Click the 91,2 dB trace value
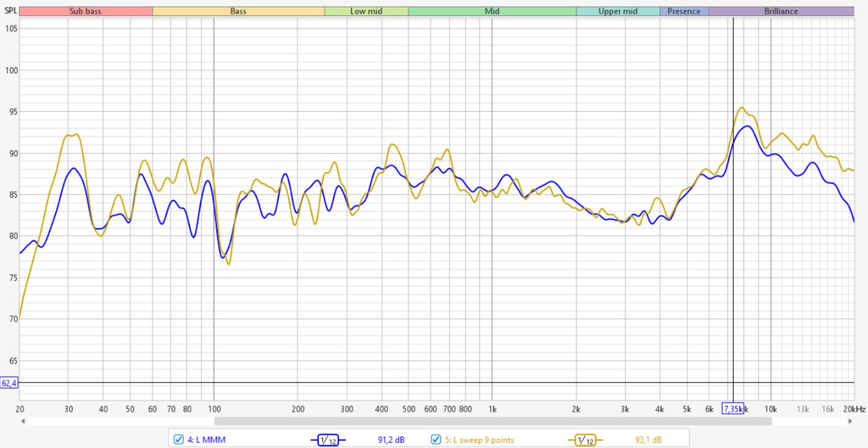Viewport: 868px width, 448px height. tap(391, 440)
